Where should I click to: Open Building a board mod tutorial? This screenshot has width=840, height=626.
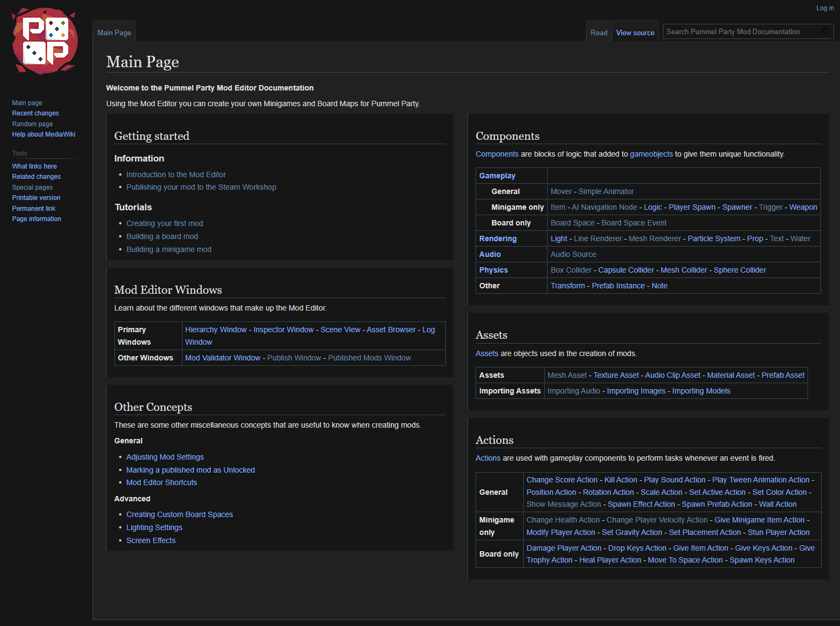[162, 236]
